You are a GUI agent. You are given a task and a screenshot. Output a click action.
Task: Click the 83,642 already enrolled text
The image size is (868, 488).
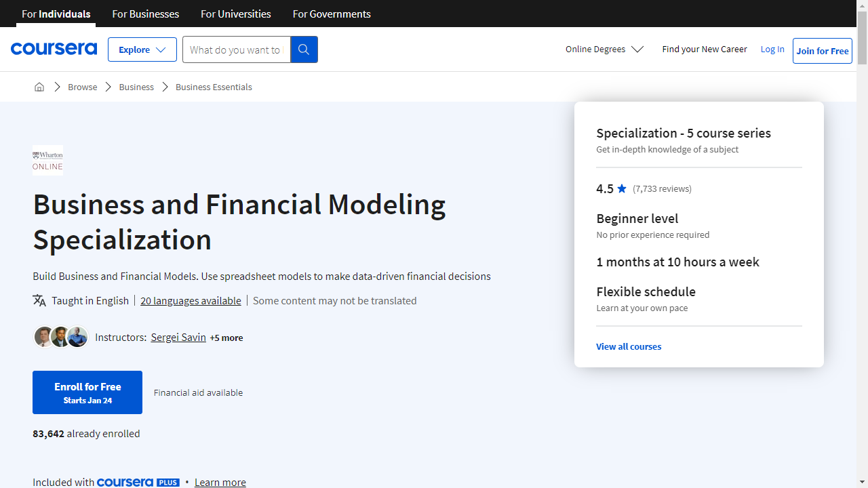click(x=86, y=433)
